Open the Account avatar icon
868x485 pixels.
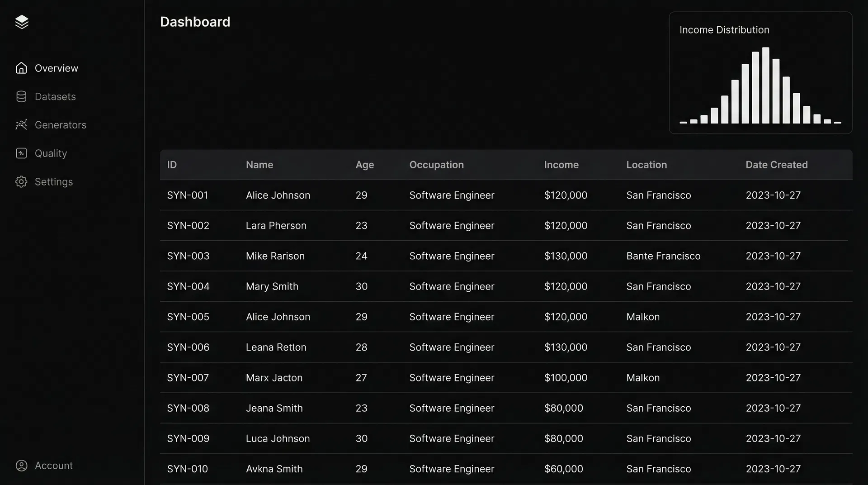click(x=21, y=466)
